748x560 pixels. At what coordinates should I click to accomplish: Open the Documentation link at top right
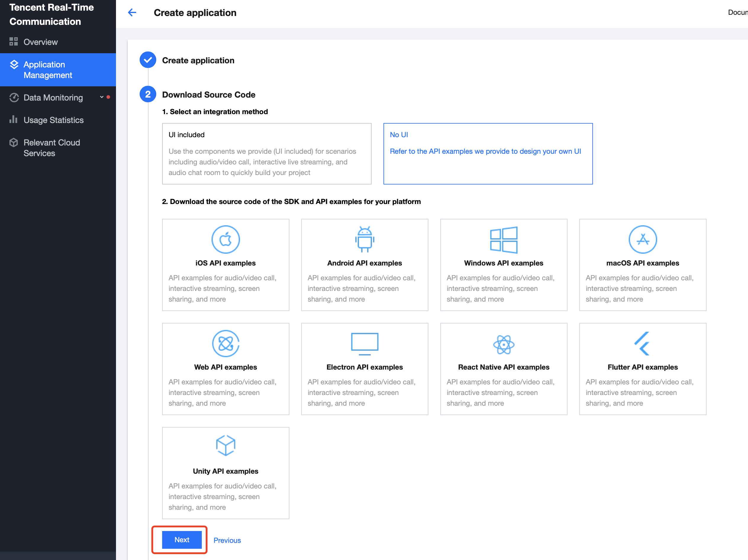click(738, 12)
